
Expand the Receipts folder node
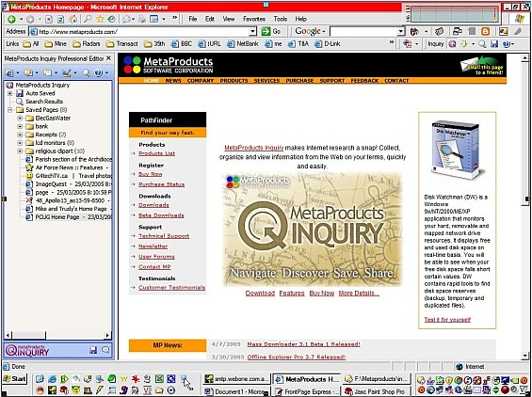pyautogui.click(x=20, y=135)
